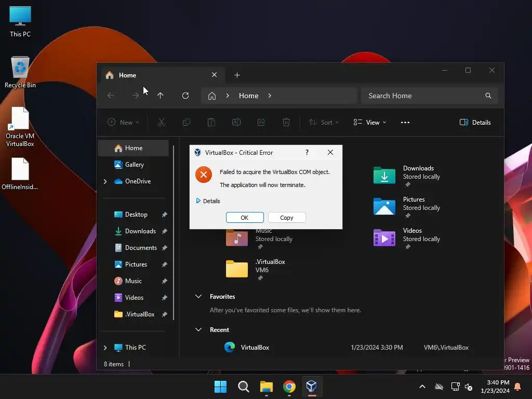Open the New dropdown in the toolbar
The width and height of the screenshot is (532, 399).
pos(123,123)
